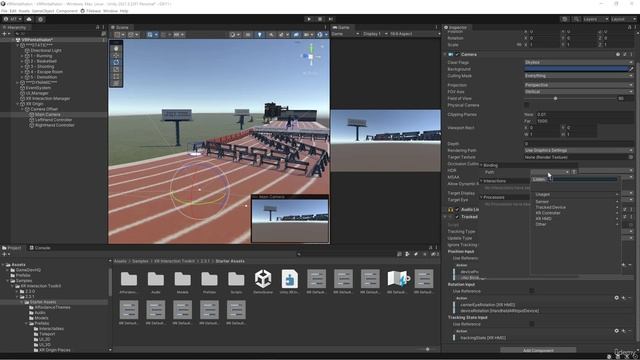Image resolution: width=640 pixels, height=360 pixels.
Task: Toggle the Physical Camera checkbox
Action: click(527, 105)
